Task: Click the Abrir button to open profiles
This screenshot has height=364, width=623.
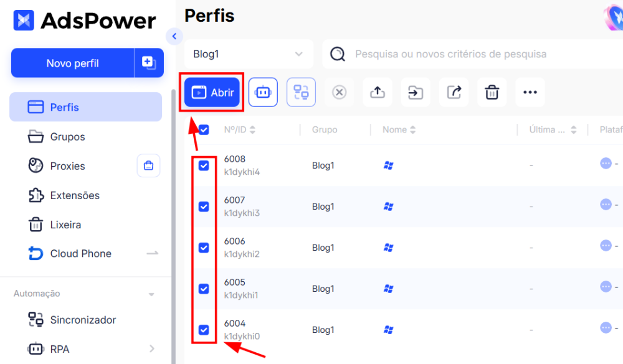Action: tap(212, 93)
